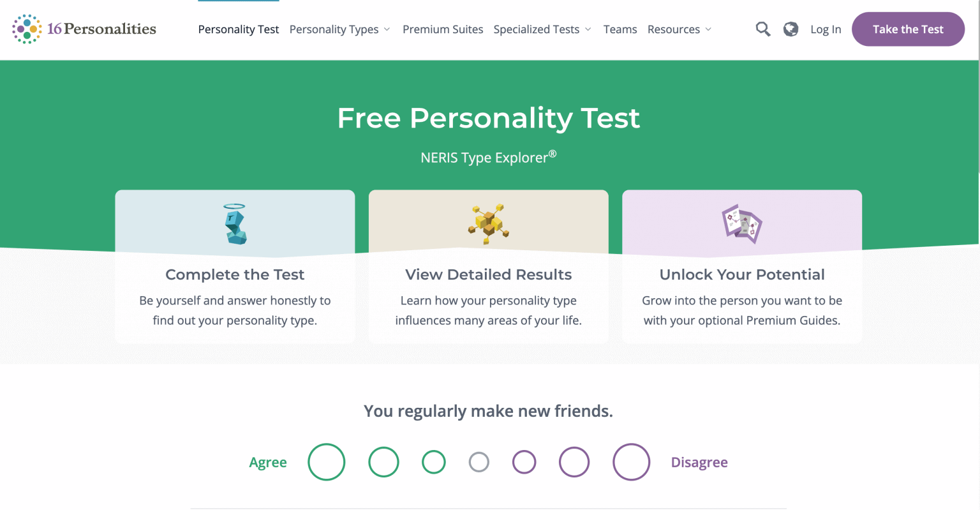Image resolution: width=980 pixels, height=510 pixels.
Task: Expand the Resources dropdown menu
Action: tap(674, 29)
